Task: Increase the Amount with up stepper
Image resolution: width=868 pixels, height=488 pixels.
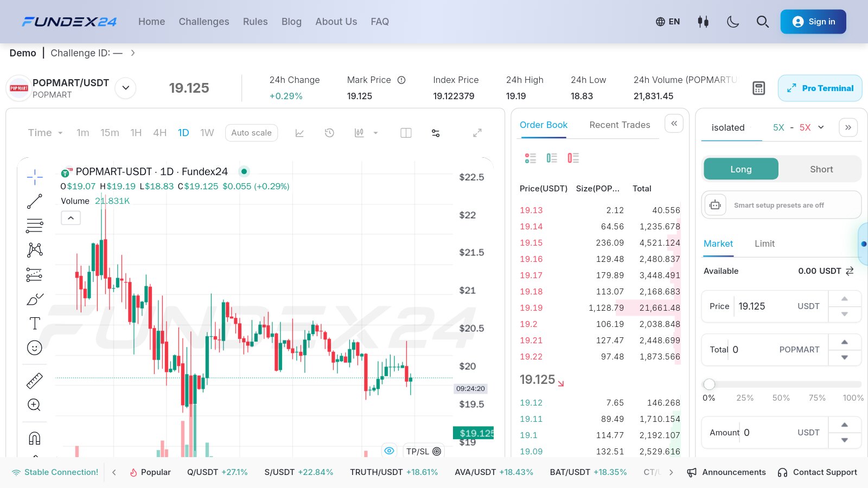Action: pyautogui.click(x=845, y=425)
